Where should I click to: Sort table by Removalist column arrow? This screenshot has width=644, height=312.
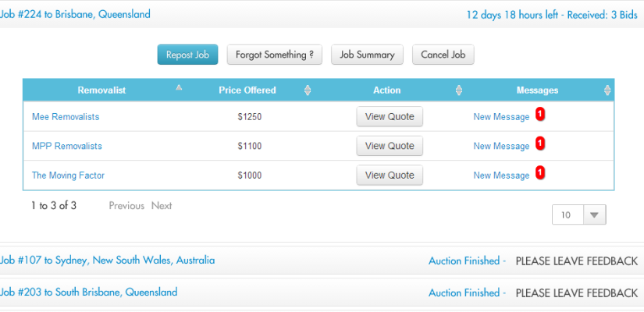pos(179,87)
